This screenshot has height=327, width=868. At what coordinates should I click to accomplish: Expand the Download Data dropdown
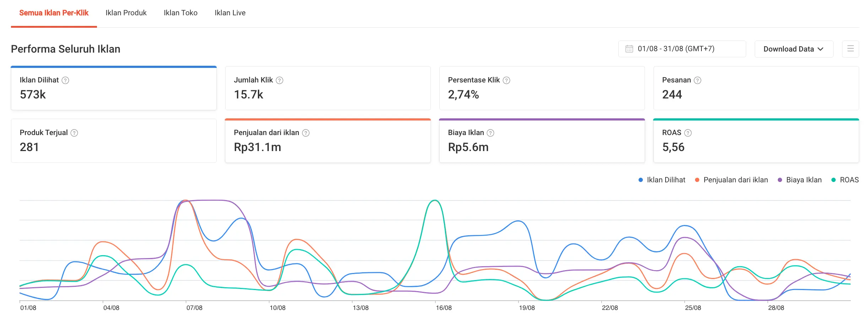[793, 49]
